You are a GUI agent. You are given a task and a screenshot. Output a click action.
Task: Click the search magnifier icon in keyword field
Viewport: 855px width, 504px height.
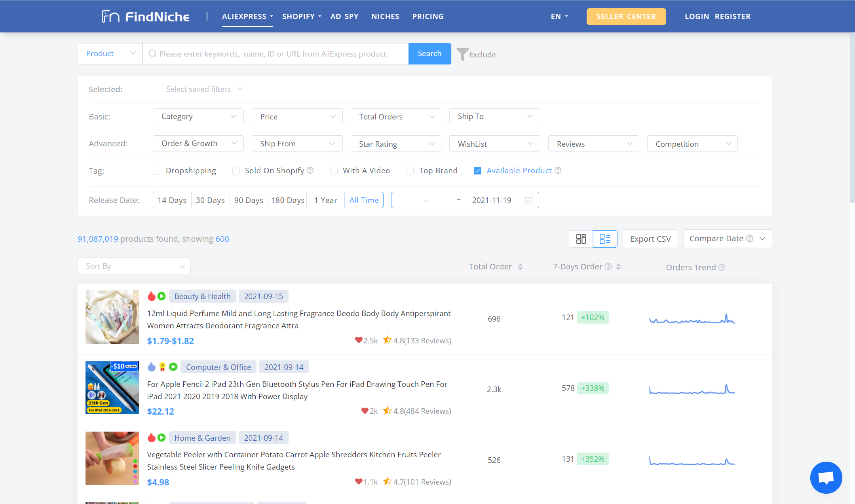(152, 54)
